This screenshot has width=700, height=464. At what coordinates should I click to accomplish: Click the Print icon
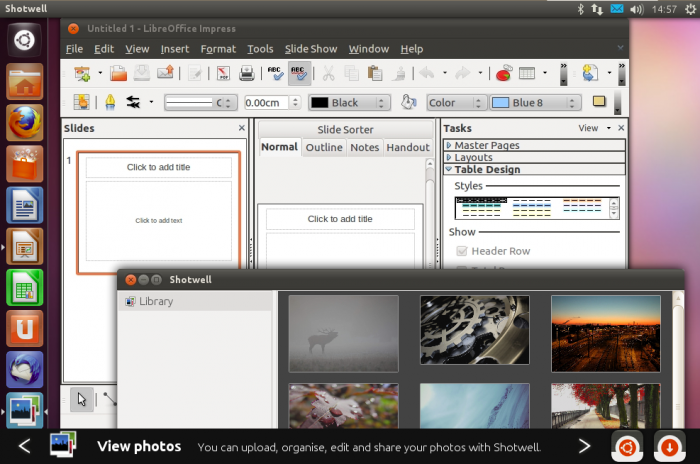[246, 73]
